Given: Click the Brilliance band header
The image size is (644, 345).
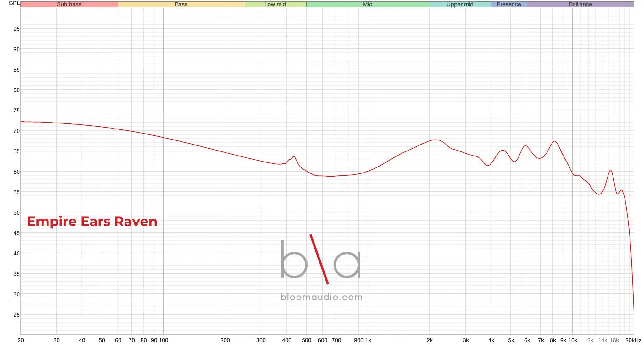Looking at the screenshot, I should pyautogui.click(x=580, y=4).
